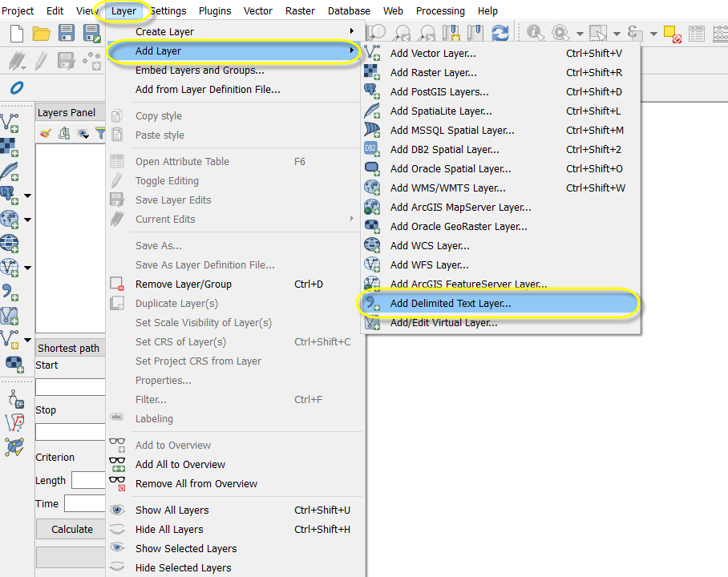Click the Refresh map toolbar icon

[x=500, y=33]
